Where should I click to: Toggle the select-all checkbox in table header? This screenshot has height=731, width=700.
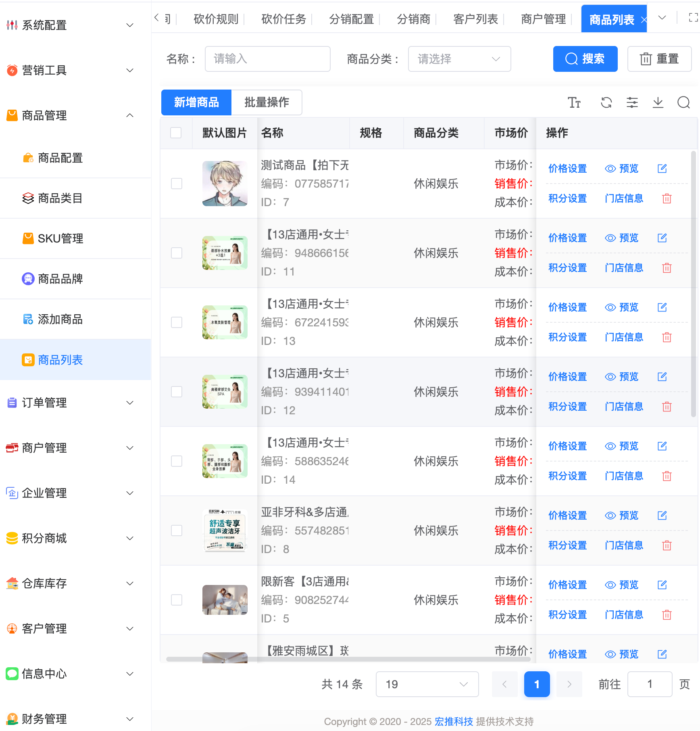pos(176,132)
